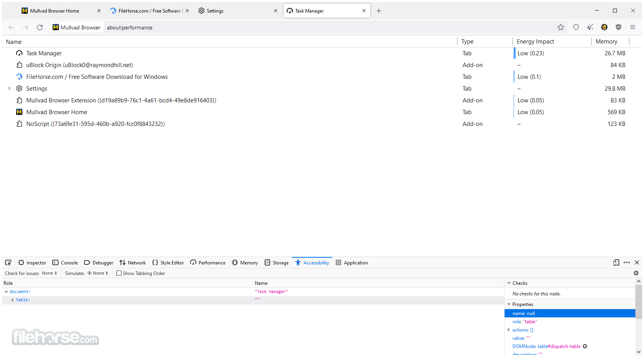Open uBlock Origin toolbar icon

pyautogui.click(x=618, y=27)
